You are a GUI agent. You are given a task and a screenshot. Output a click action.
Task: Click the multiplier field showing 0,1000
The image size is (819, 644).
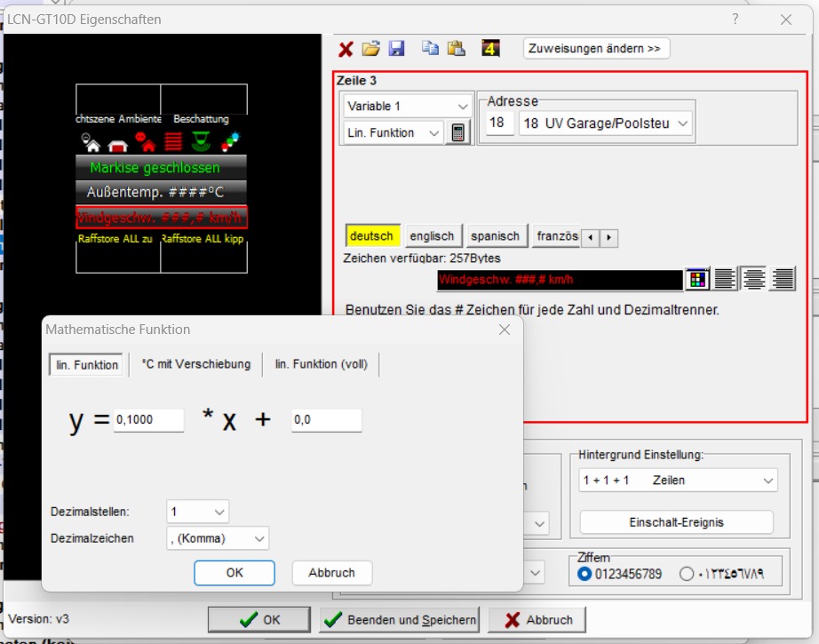(x=148, y=420)
